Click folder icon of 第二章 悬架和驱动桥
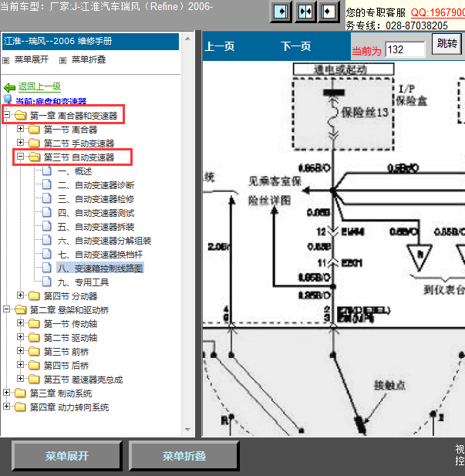The width and height of the screenshot is (465, 476). click(x=20, y=309)
